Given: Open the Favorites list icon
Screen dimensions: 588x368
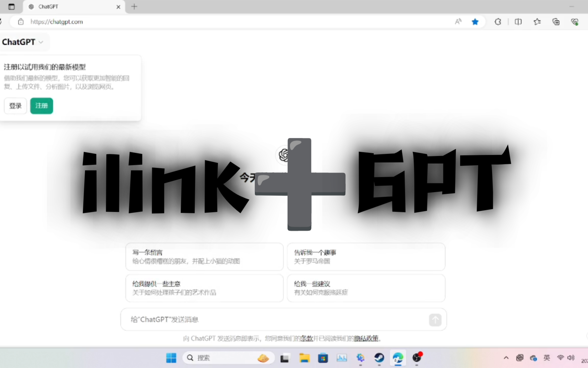Looking at the screenshot, I should tap(537, 22).
